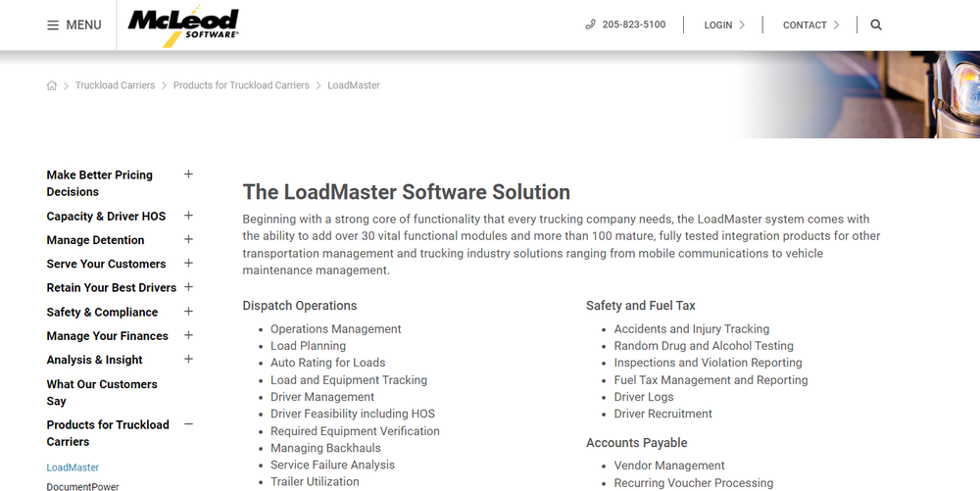Viewport: 980px width, 491px height.
Task: Open Capacity & Driver HOS section
Action: pos(106,217)
